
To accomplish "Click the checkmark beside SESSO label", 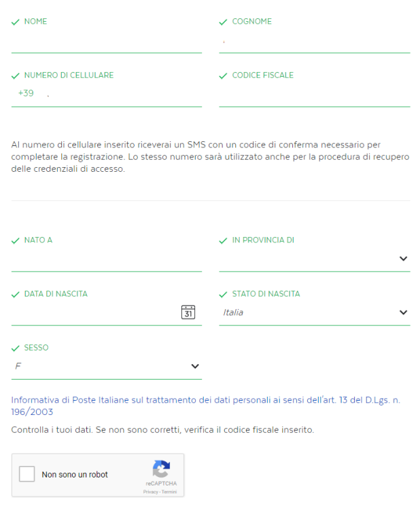I will (15, 348).
